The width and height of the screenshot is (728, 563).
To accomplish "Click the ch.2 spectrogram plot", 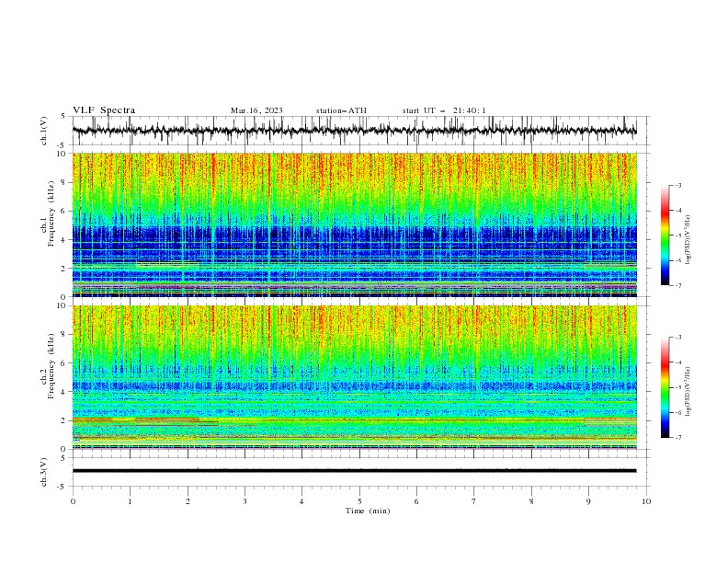I will click(x=354, y=377).
